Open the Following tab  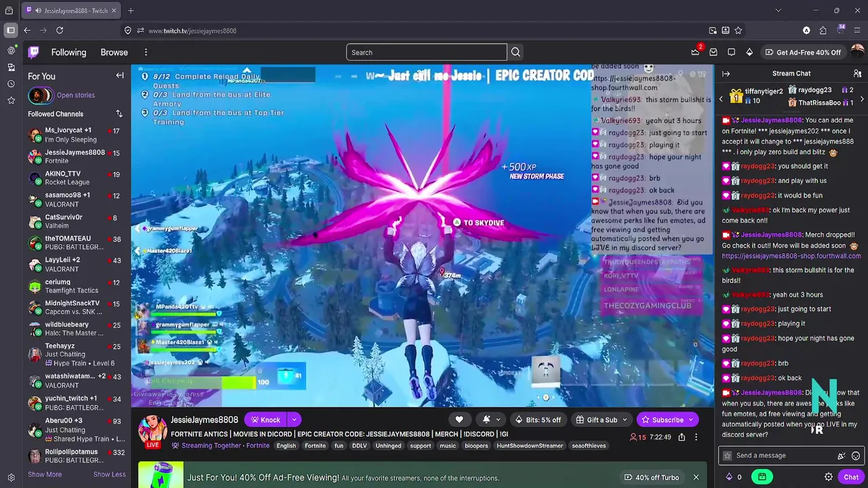click(x=68, y=52)
